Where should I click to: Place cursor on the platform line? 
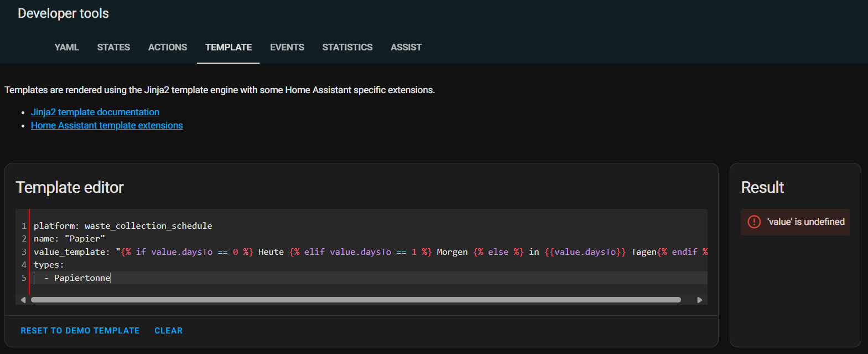123,226
